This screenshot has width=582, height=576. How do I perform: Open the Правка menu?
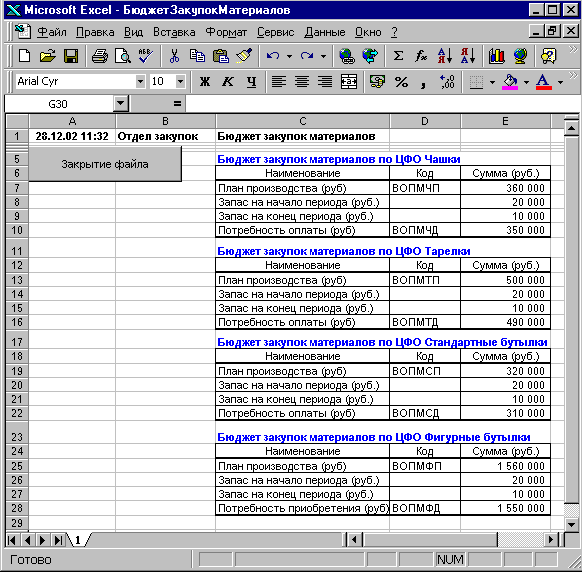95,32
